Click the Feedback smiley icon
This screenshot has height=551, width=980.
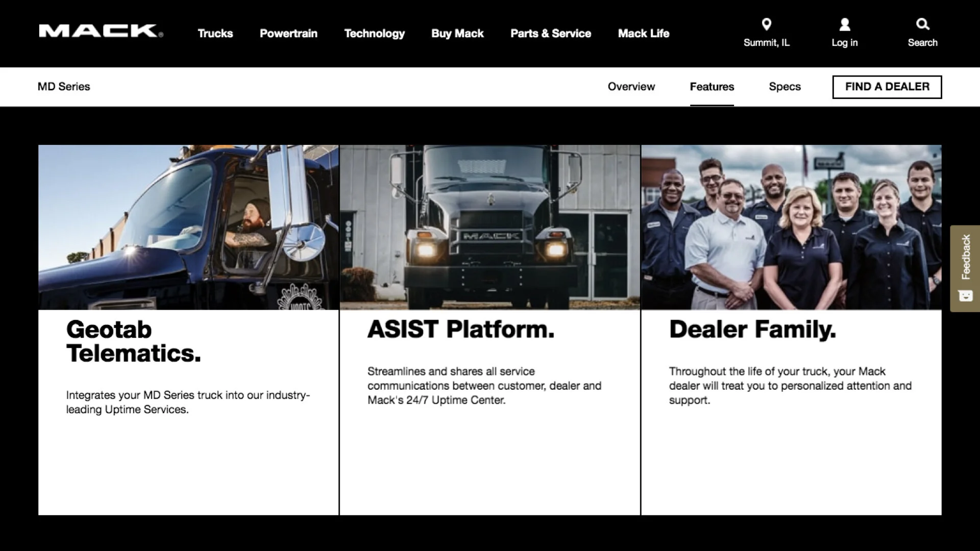point(965,296)
